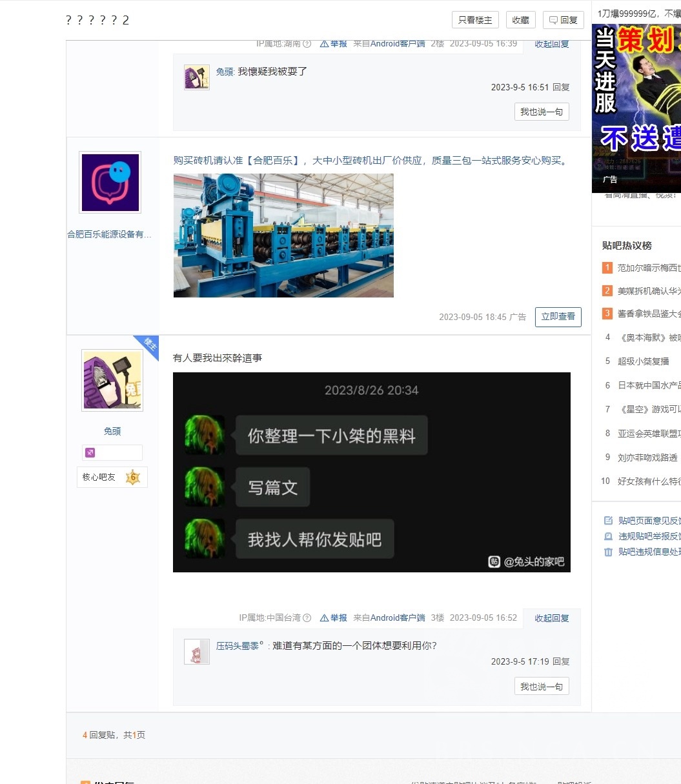Click the trash icon beside 贴吧违规信息处理
Image resolution: width=681 pixels, height=784 pixels.
point(607,552)
